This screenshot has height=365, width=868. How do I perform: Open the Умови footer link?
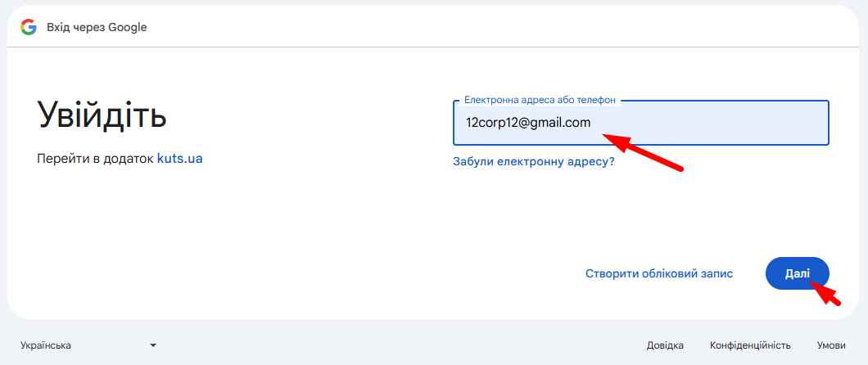pyautogui.click(x=830, y=345)
